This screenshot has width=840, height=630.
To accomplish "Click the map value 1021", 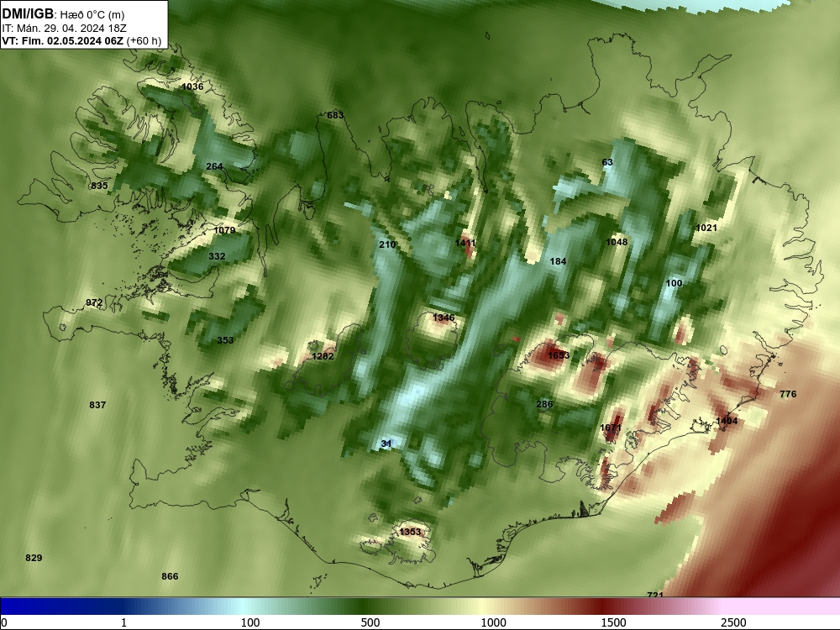I will pyautogui.click(x=706, y=228).
